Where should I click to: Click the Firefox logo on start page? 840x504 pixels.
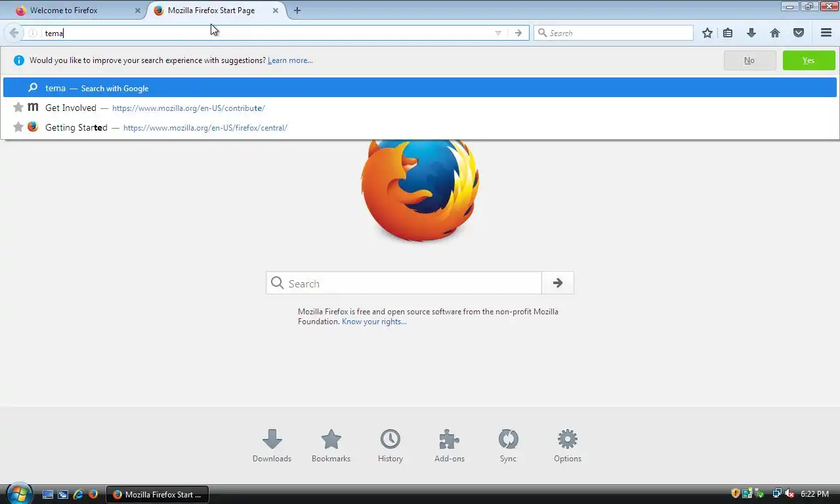[420, 190]
